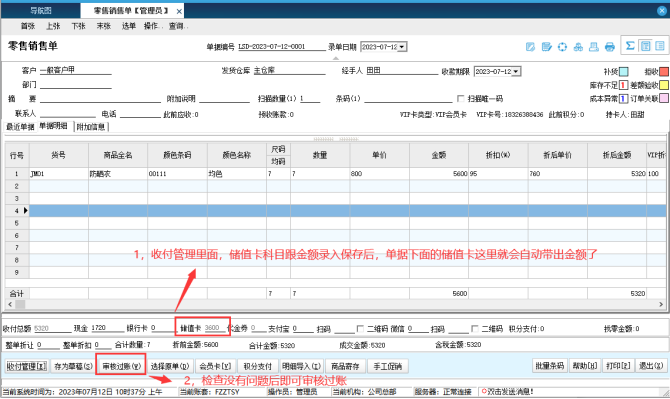The height and width of the screenshot is (399, 670).
Task: Click the stamp audit icon
Action: coord(594,47)
